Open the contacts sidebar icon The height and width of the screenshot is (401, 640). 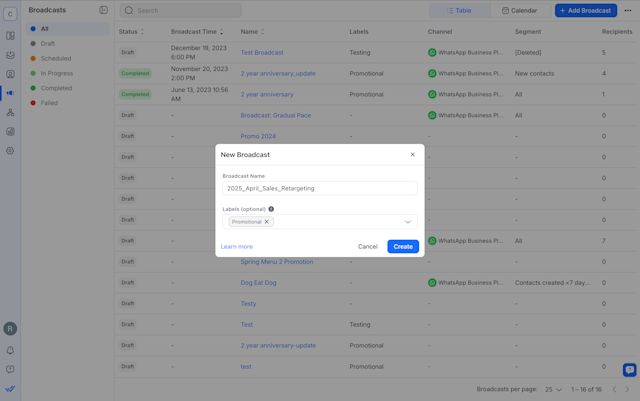10,74
